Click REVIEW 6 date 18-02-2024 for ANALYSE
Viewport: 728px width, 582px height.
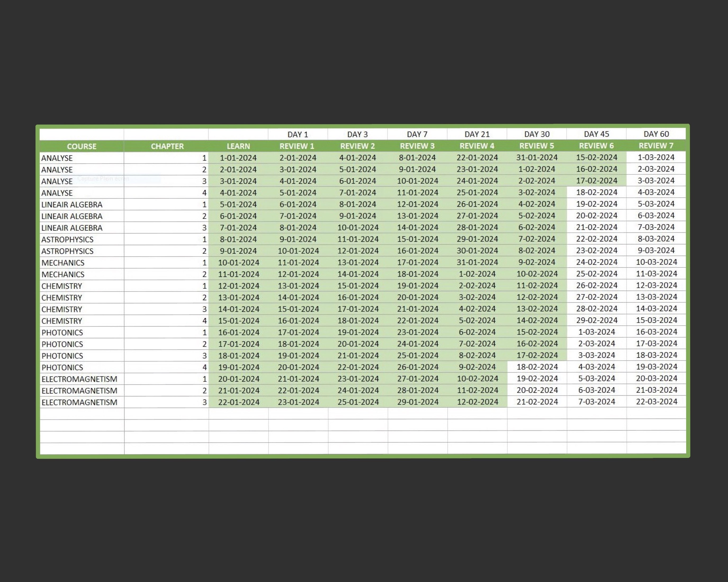pyautogui.click(x=597, y=192)
